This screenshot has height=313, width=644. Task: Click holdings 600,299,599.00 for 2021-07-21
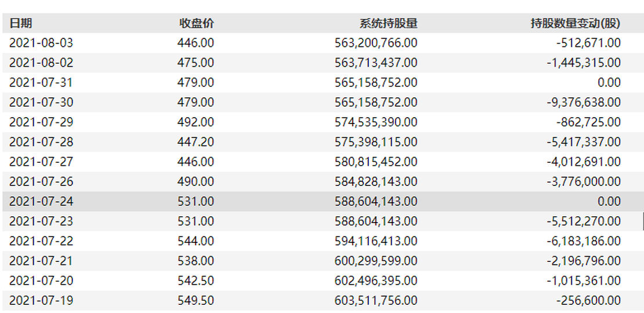[x=376, y=261]
